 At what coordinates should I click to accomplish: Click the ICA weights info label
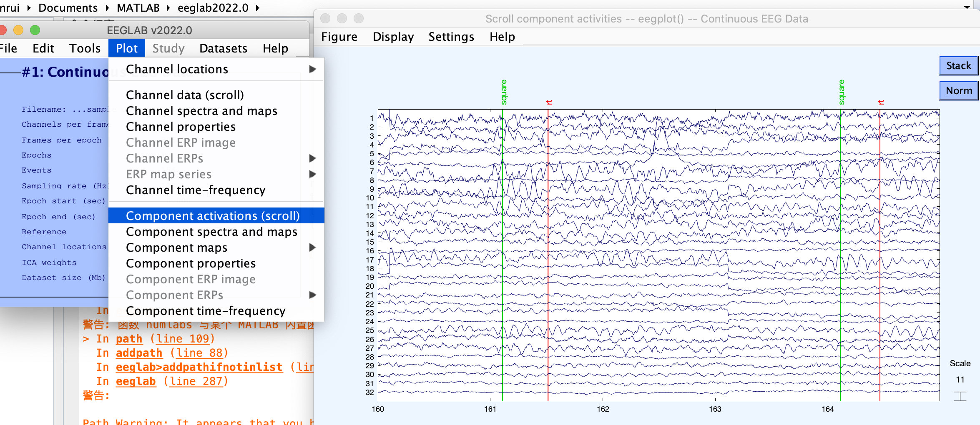point(49,262)
